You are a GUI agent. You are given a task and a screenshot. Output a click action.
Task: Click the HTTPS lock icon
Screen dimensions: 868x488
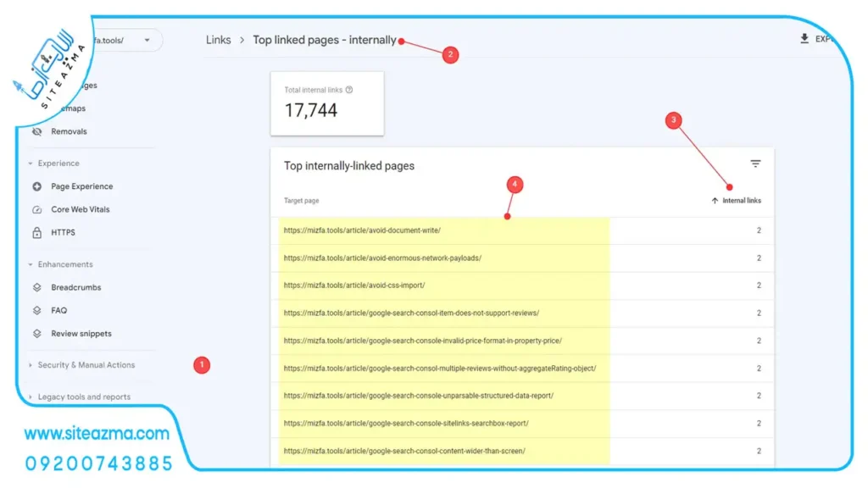[x=37, y=232]
